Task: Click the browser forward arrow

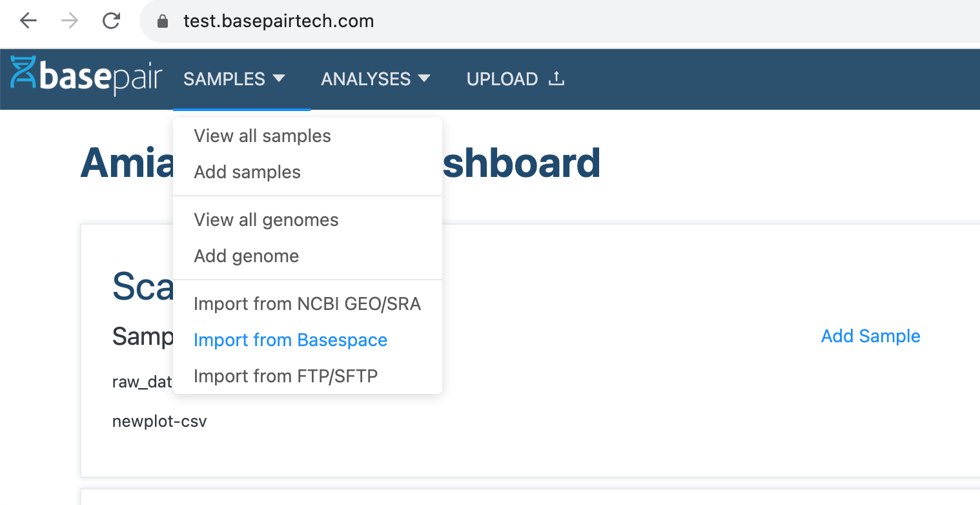Action: (x=70, y=21)
